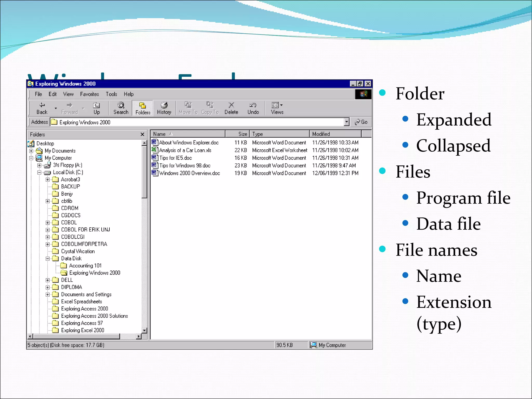Image resolution: width=532 pixels, height=399 pixels.
Task: Select the Benjy folder
Action: pos(62,194)
